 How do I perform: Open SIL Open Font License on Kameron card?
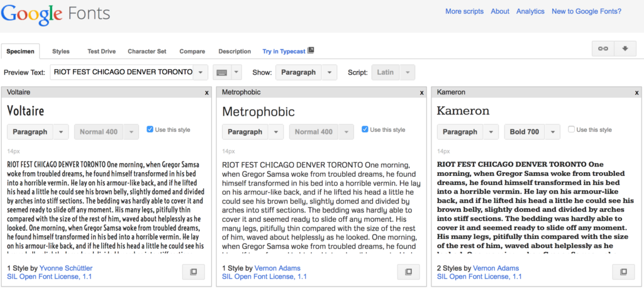(x=479, y=277)
